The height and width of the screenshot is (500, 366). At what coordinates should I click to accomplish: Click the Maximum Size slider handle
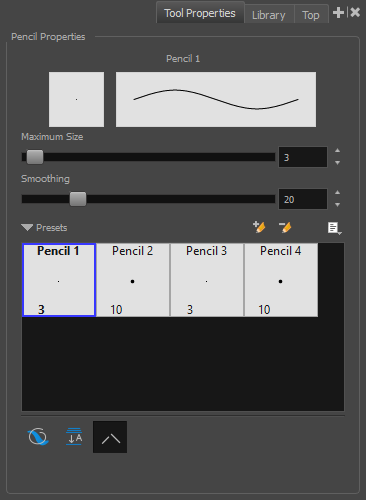click(x=35, y=157)
